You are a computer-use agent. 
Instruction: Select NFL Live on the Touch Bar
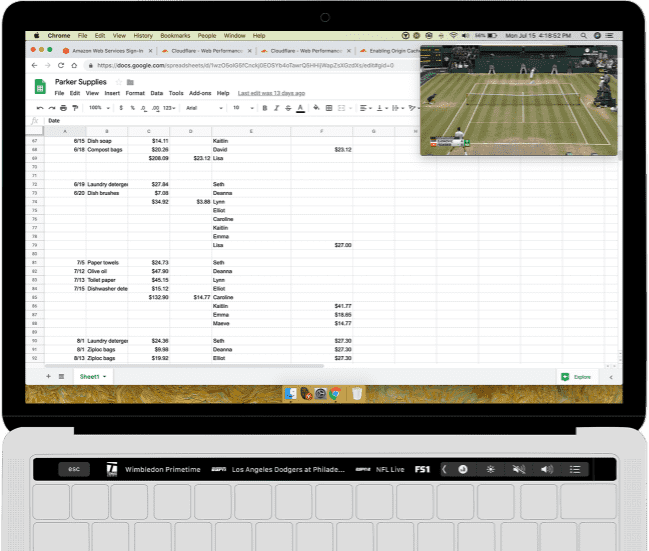pyautogui.click(x=380, y=469)
